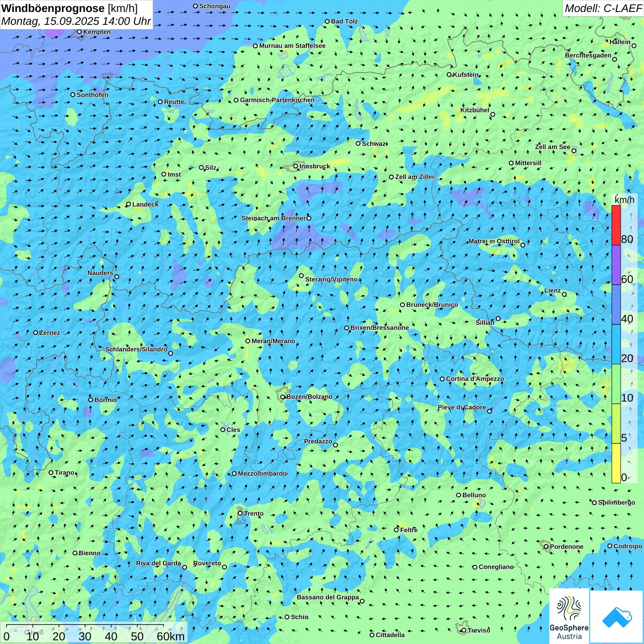Screen dimensions: 644x644
Task: Click the Belluno label
Action: (x=474, y=495)
